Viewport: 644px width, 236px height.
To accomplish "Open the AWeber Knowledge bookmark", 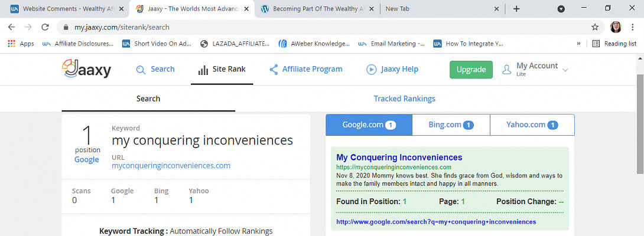I will (x=314, y=44).
